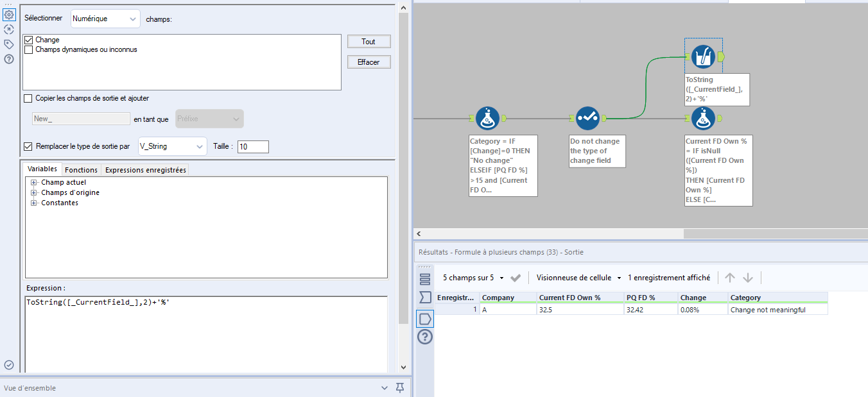
Task: Switch to the Fonctions tab
Action: (x=81, y=169)
